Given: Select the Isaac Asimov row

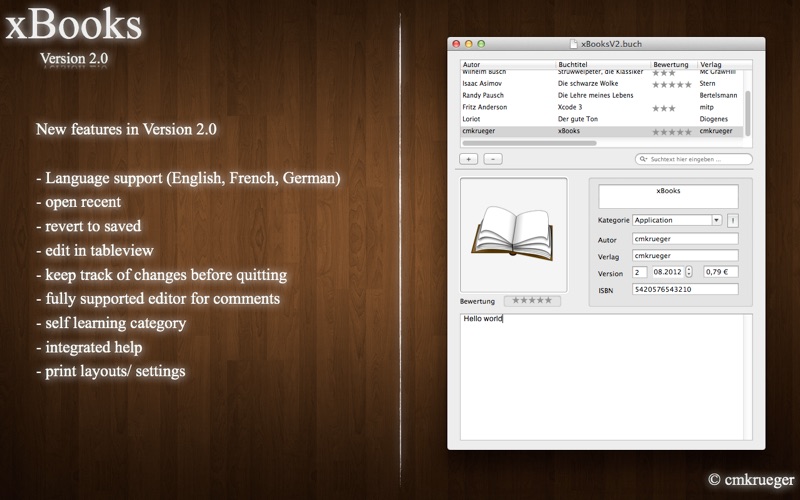Looking at the screenshot, I should click(x=603, y=84).
